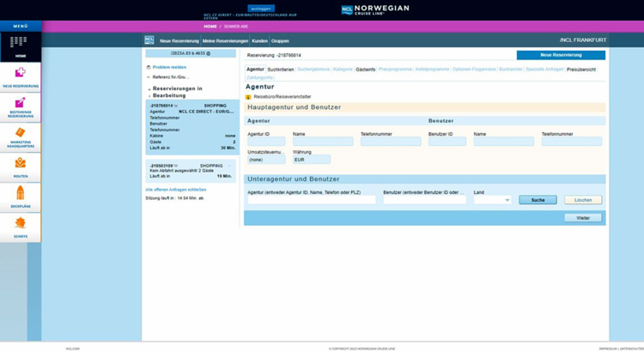Click the SEAWEB ABE breadcrumb
Image resolution: width=644 pixels, height=352 pixels.
(x=236, y=27)
